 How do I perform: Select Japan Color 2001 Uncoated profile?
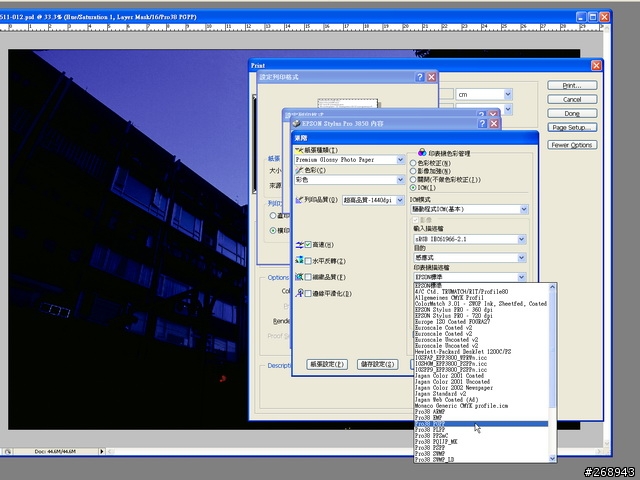481,382
